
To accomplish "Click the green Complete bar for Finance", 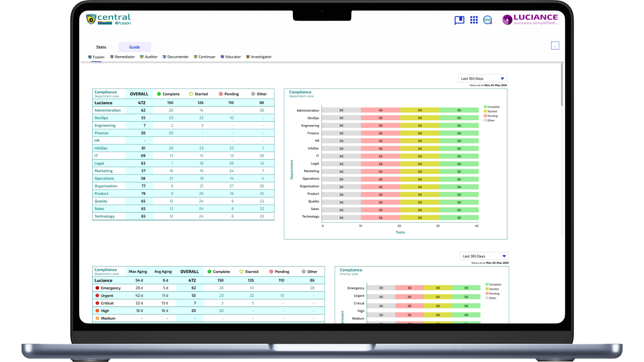I will 459,133.
